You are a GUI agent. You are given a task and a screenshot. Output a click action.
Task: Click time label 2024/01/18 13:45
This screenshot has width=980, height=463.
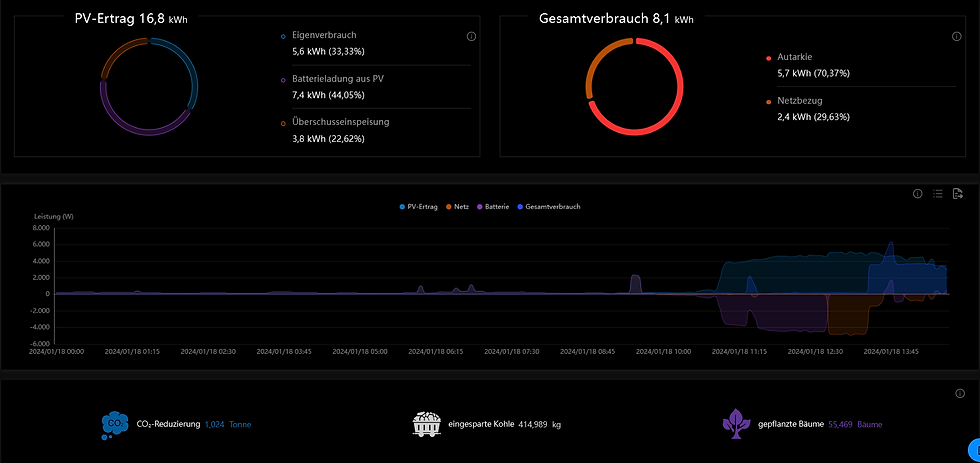click(x=891, y=352)
